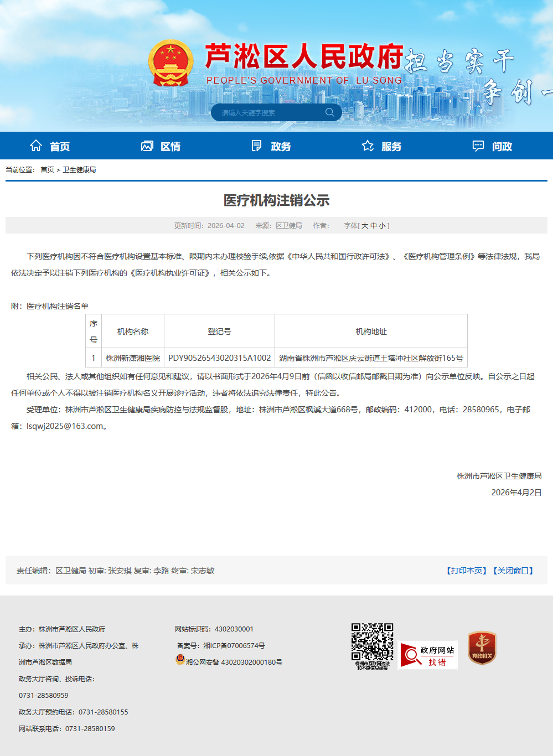Open the 政务 navigation menu
Image resolution: width=553 pixels, height=756 pixels.
pyautogui.click(x=281, y=147)
